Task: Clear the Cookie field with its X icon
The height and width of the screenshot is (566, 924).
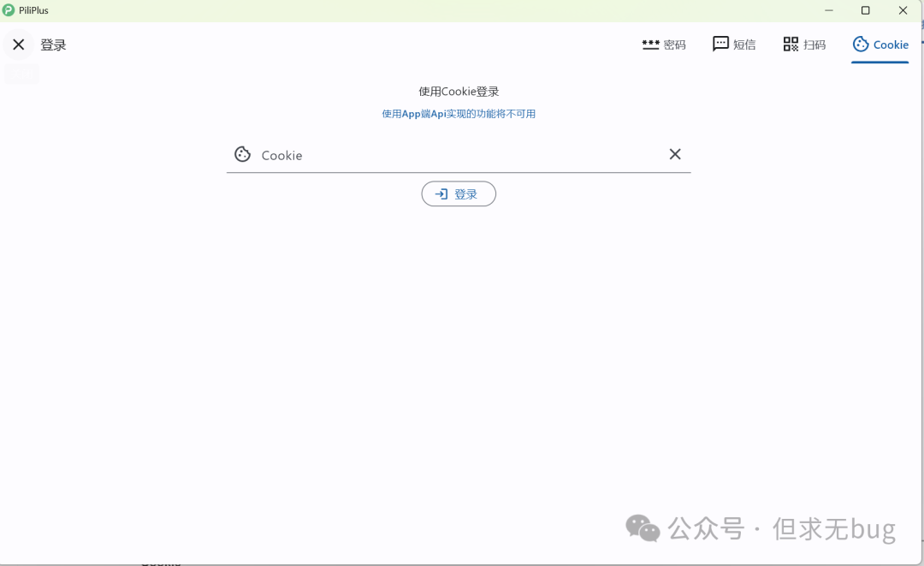Action: tap(675, 154)
